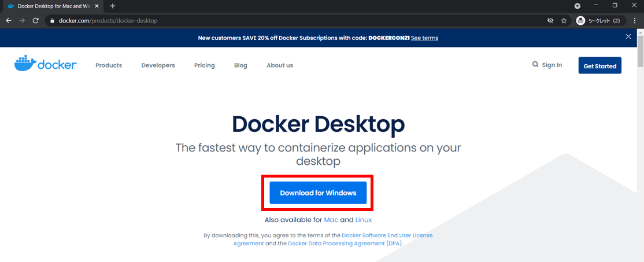Bookmark this page with star icon

(x=564, y=21)
